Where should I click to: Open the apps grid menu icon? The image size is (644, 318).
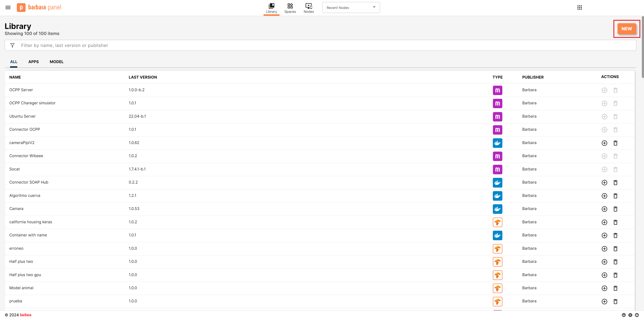pos(579,8)
